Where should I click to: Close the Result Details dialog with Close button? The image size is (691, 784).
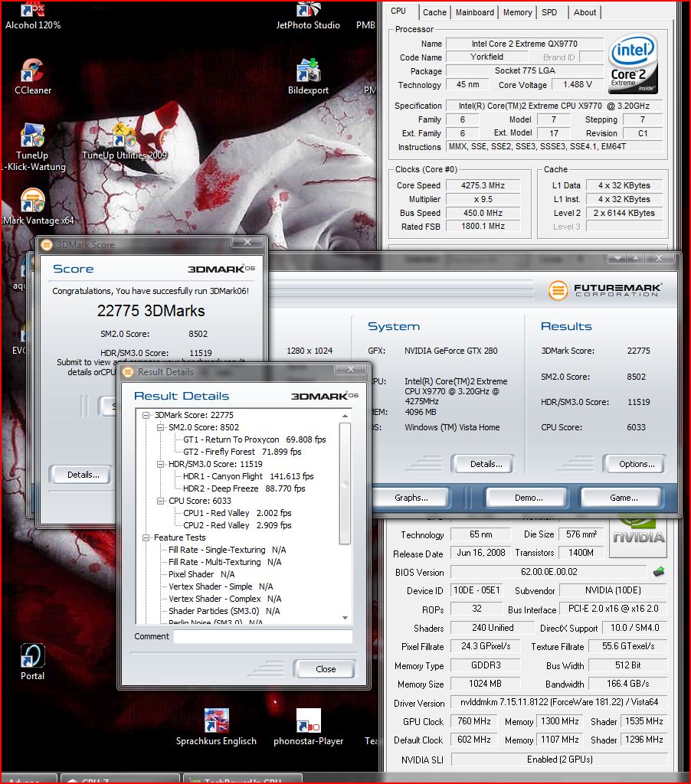(x=326, y=669)
